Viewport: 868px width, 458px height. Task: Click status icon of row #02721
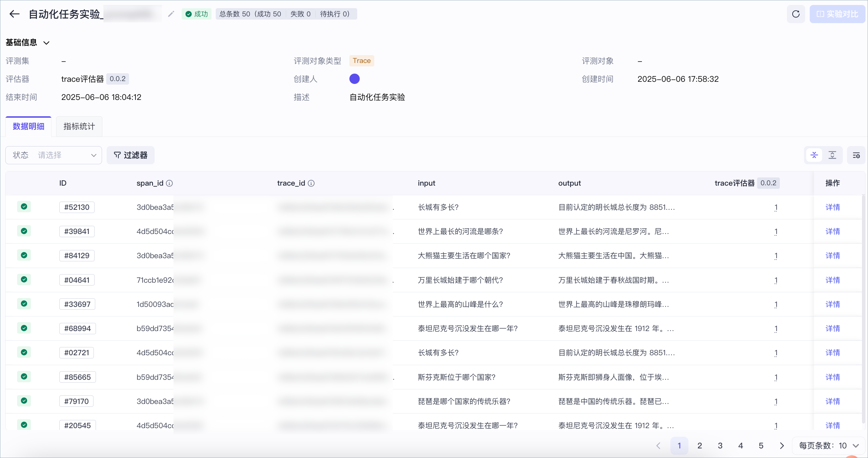click(24, 352)
